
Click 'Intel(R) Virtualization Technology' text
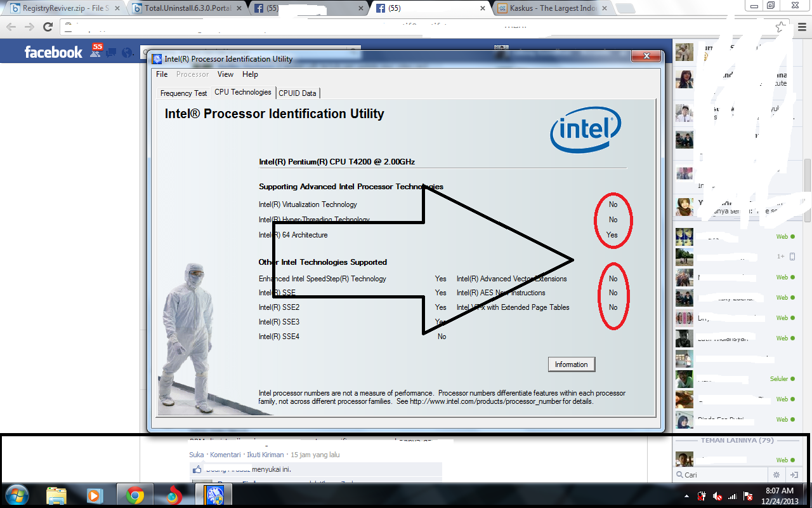pyautogui.click(x=308, y=204)
